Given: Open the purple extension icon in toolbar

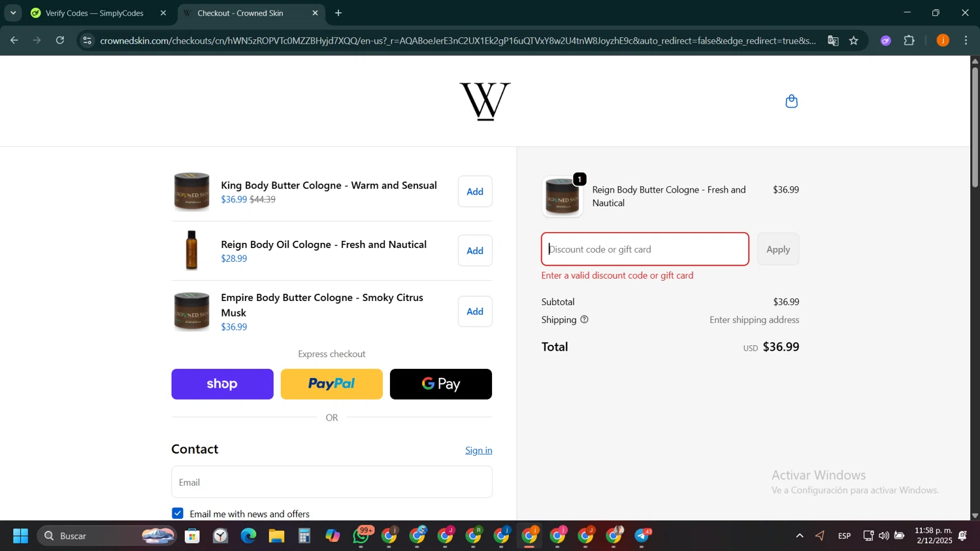Looking at the screenshot, I should pos(886,40).
